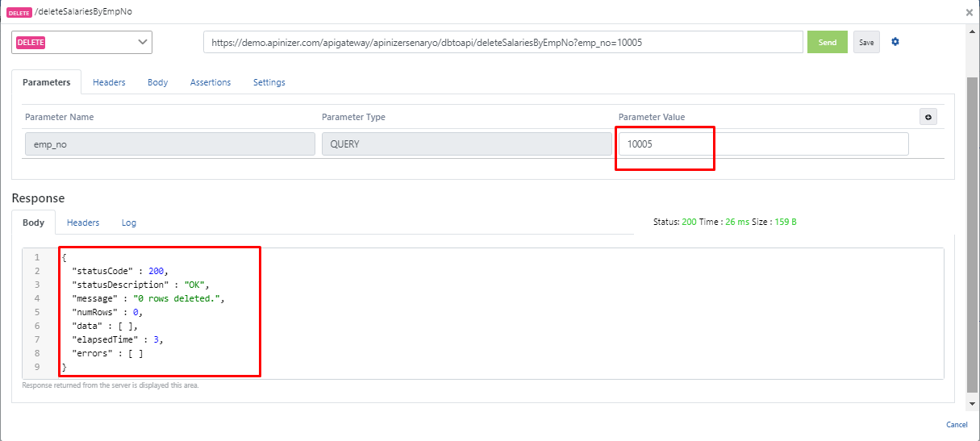
Task: Open the response Headers tab
Action: coord(83,223)
